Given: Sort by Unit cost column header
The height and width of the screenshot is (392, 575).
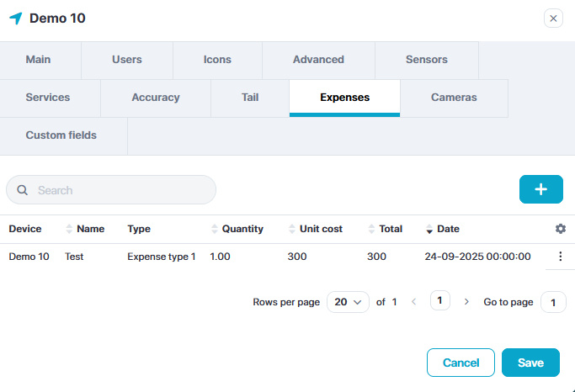Looking at the screenshot, I should click(315, 229).
